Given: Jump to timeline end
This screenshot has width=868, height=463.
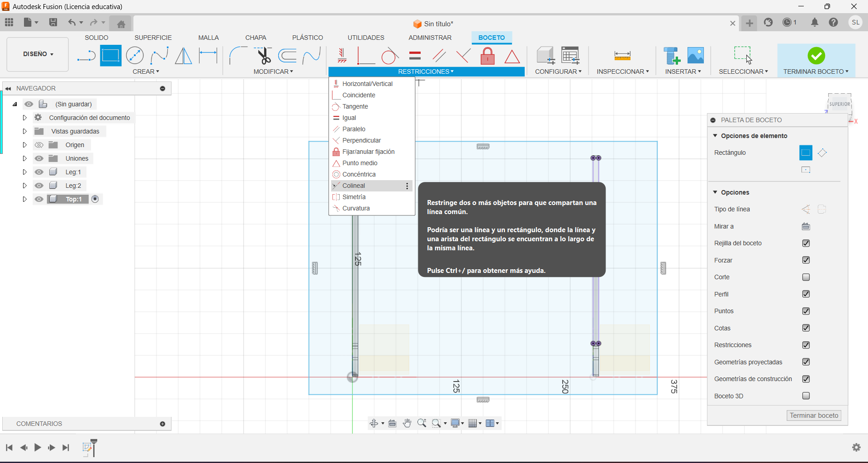Looking at the screenshot, I should click(x=66, y=448).
